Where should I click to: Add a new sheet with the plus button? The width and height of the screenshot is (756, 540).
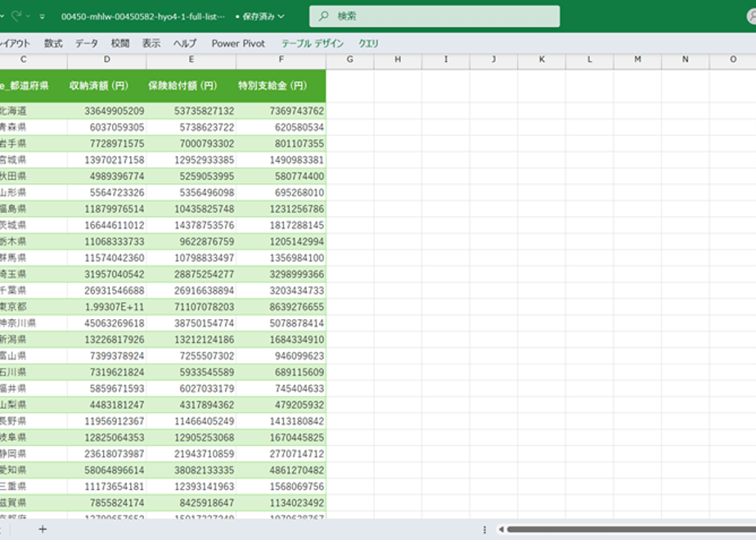(43, 529)
